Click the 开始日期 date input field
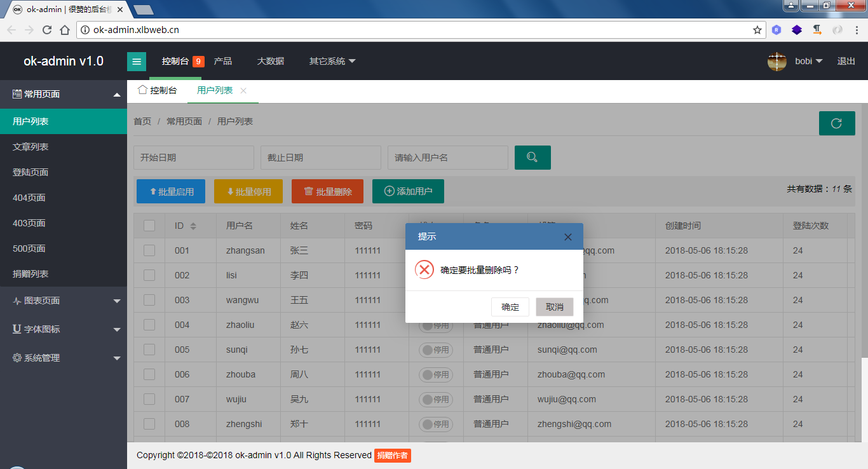The height and width of the screenshot is (469, 868). click(194, 157)
